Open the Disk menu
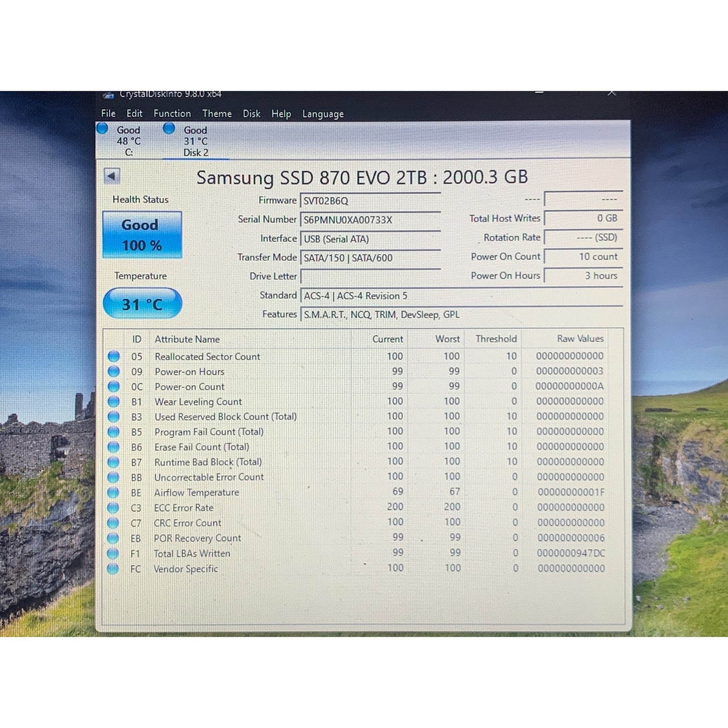This screenshot has height=728, width=728. (x=251, y=113)
